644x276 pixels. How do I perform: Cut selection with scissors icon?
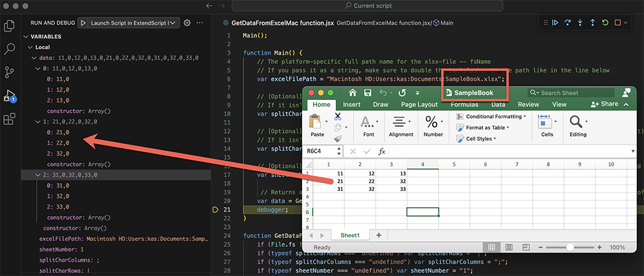click(x=337, y=117)
